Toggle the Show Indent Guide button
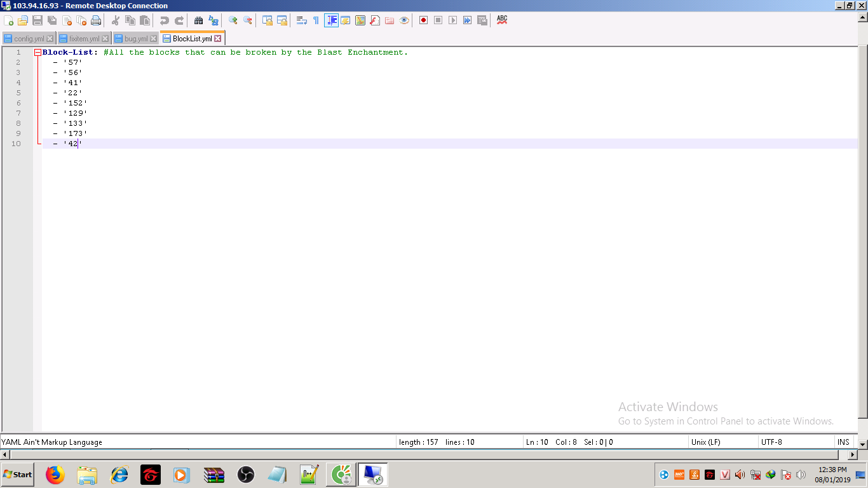This screenshot has height=488, width=868. pyautogui.click(x=331, y=20)
